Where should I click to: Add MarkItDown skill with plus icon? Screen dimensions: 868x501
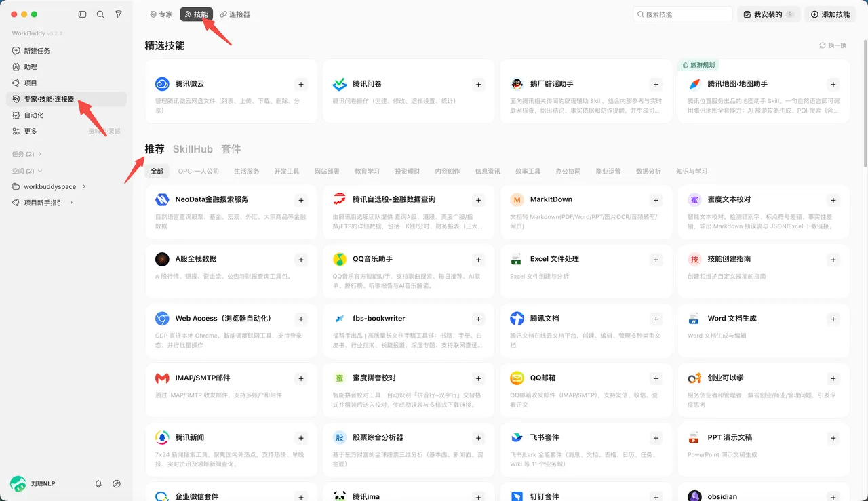pyautogui.click(x=656, y=201)
